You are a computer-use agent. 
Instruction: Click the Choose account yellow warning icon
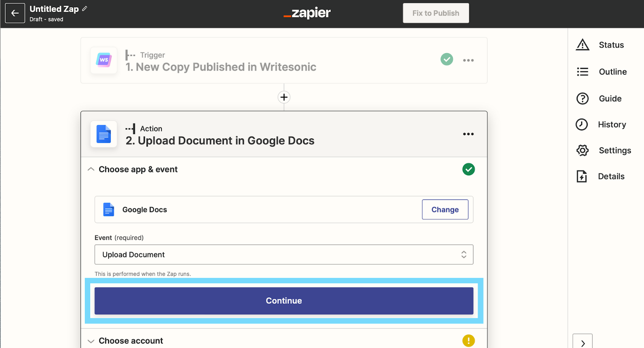click(x=469, y=341)
